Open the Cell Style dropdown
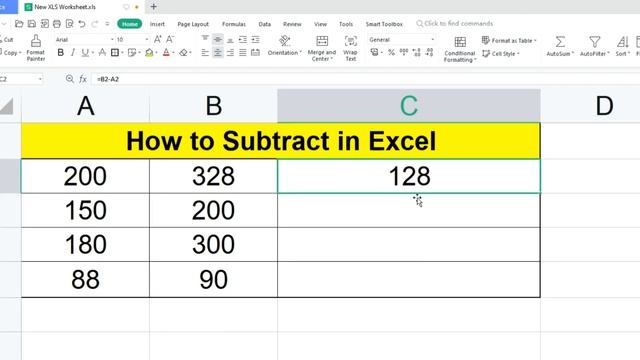Screen dimensions: 640x360 click(x=501, y=53)
